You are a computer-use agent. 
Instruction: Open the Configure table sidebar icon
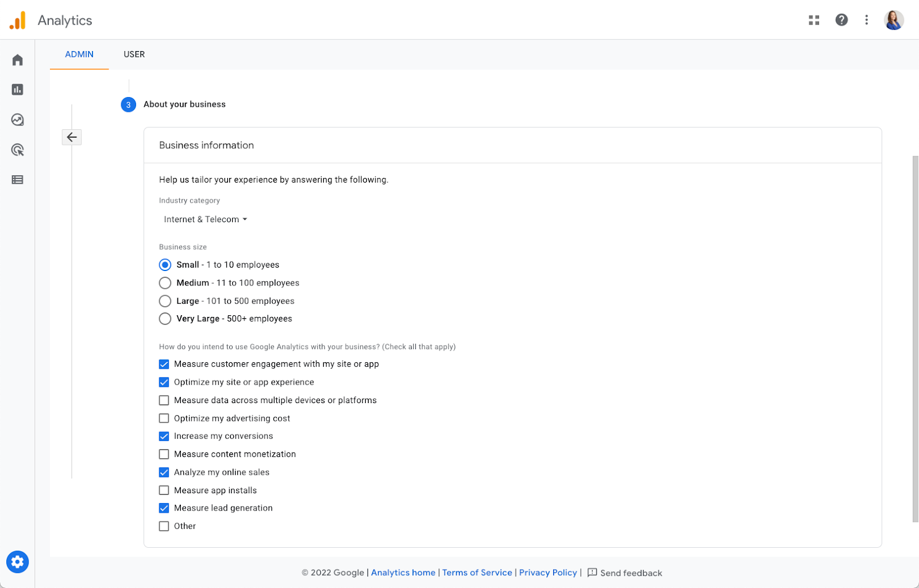pos(18,180)
